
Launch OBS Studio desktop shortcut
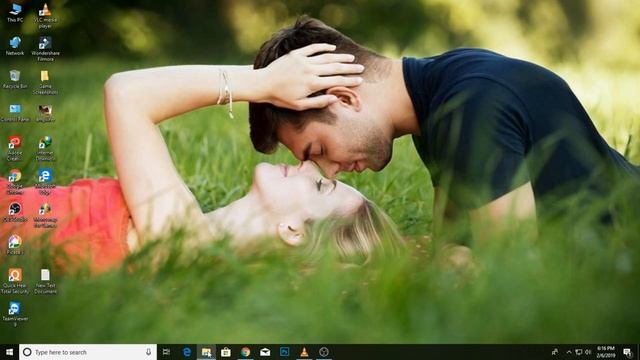point(15,212)
